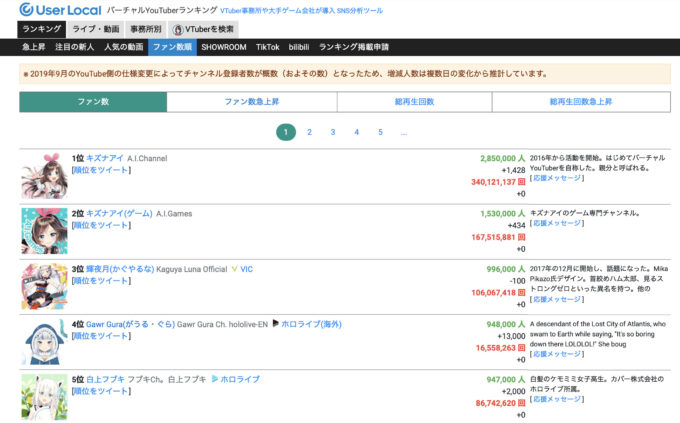
Task: Tweet the rank for 4位 Gawr Gura
Action: coord(101,336)
